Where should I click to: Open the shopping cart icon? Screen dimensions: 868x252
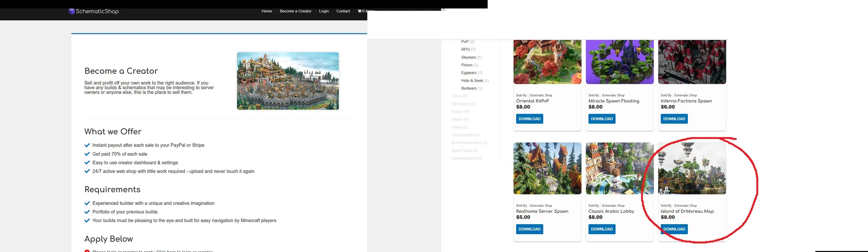359,11
